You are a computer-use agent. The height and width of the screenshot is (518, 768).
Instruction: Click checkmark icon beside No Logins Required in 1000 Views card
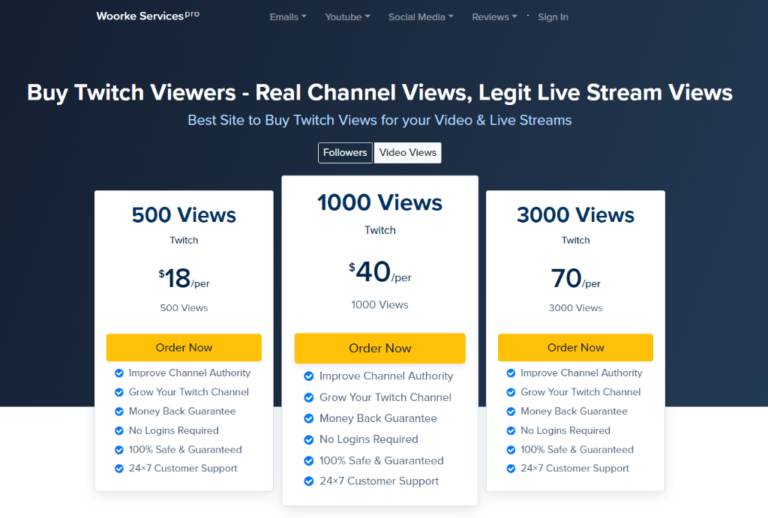point(309,440)
